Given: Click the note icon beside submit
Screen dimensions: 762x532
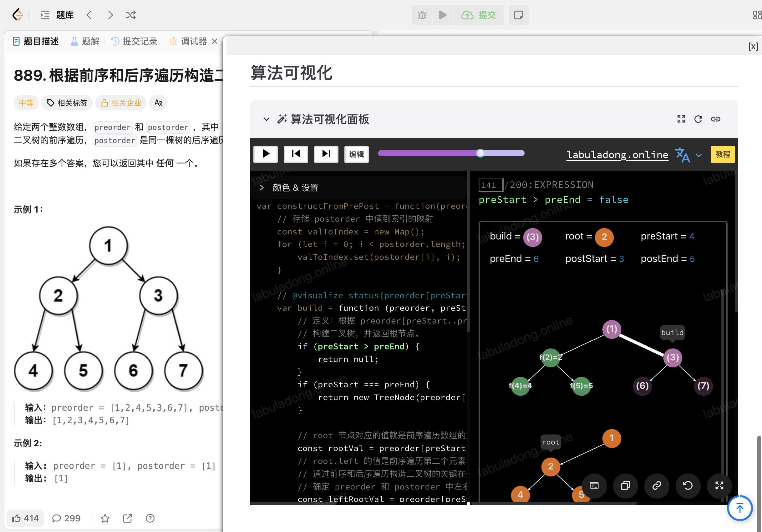Looking at the screenshot, I should click(518, 15).
